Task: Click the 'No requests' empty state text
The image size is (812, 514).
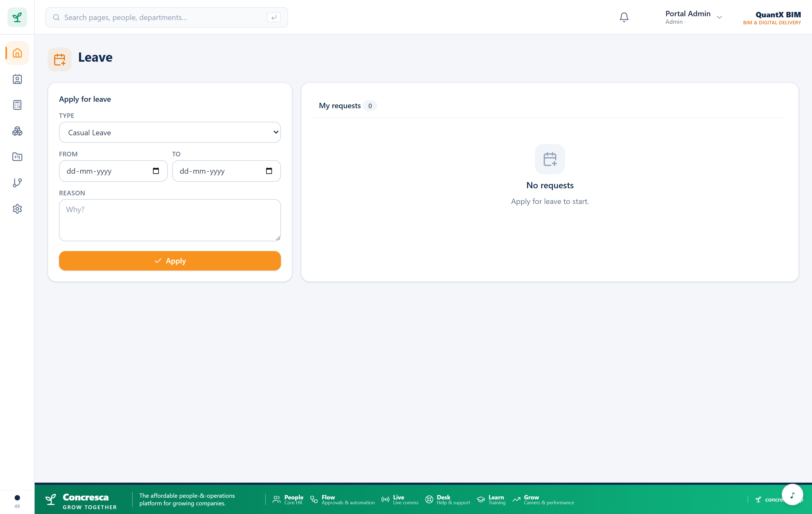Action: 550,185
